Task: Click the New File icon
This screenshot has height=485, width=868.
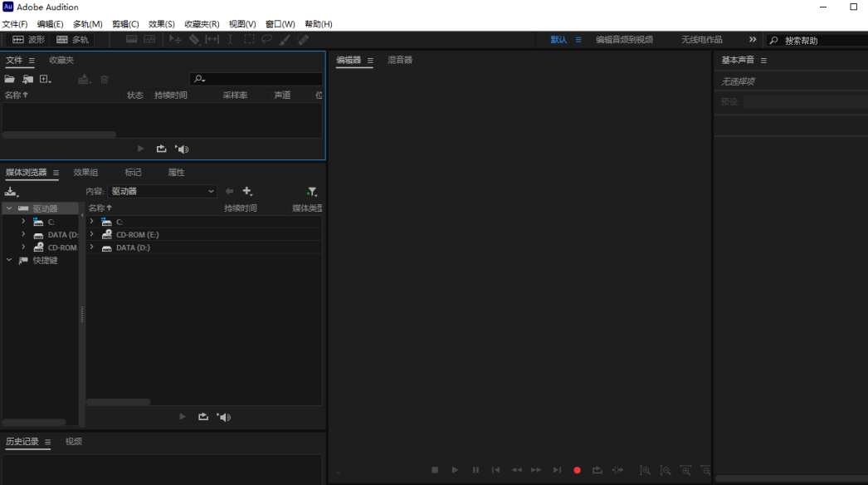Action: [x=46, y=79]
